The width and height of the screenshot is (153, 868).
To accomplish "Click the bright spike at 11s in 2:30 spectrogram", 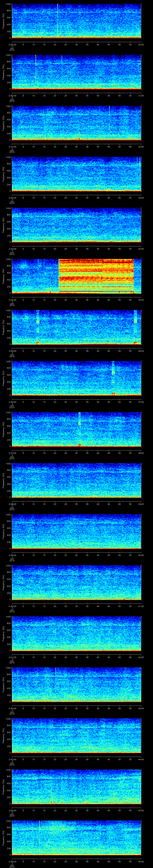I will (36, 67).
